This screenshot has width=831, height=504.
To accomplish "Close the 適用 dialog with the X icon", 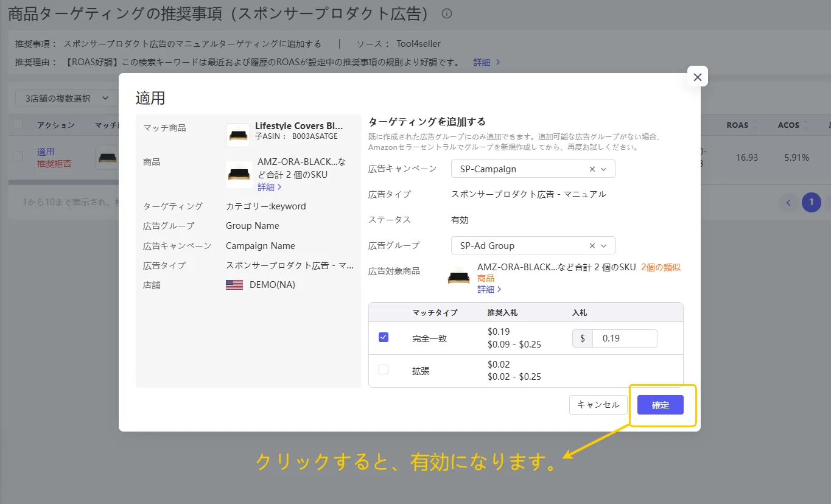I will click(697, 77).
